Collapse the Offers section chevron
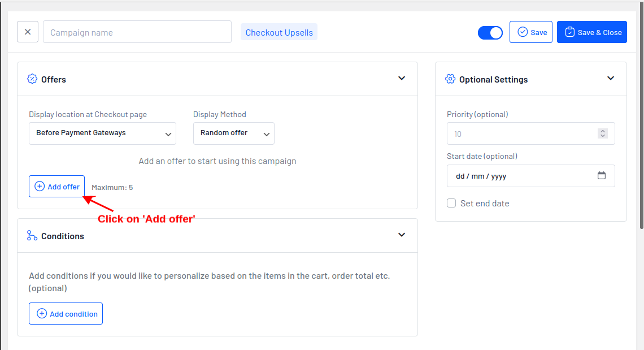644x350 pixels. 402,79
